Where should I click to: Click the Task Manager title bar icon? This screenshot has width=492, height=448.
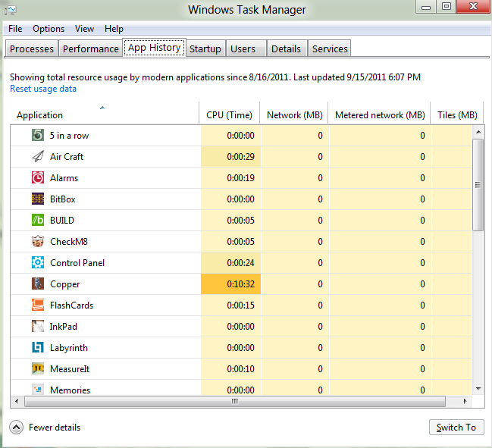[x=11, y=10]
